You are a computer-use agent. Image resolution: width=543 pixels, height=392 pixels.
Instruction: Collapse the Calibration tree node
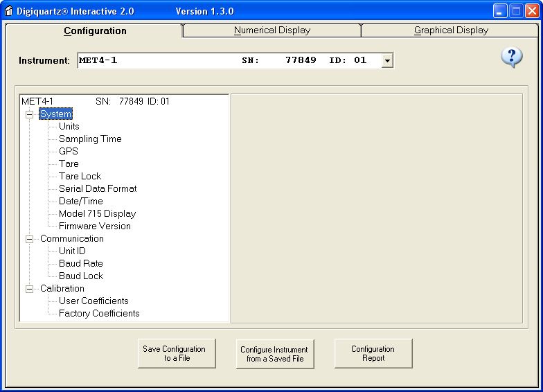[x=29, y=288]
